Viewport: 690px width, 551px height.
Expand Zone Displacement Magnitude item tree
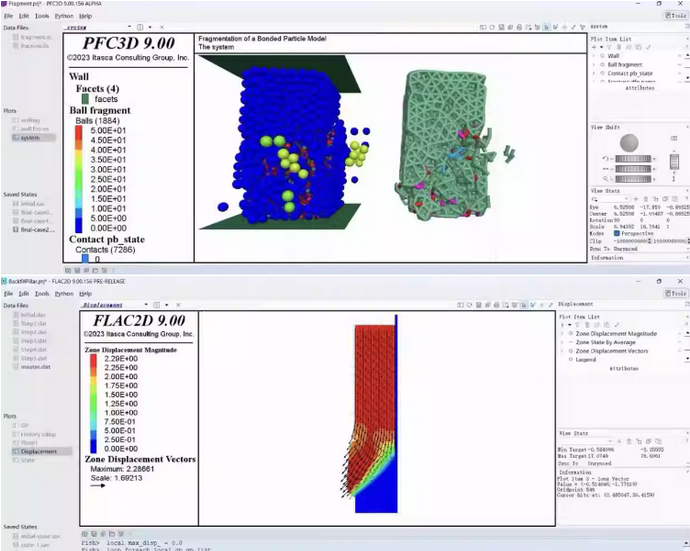[562, 334]
